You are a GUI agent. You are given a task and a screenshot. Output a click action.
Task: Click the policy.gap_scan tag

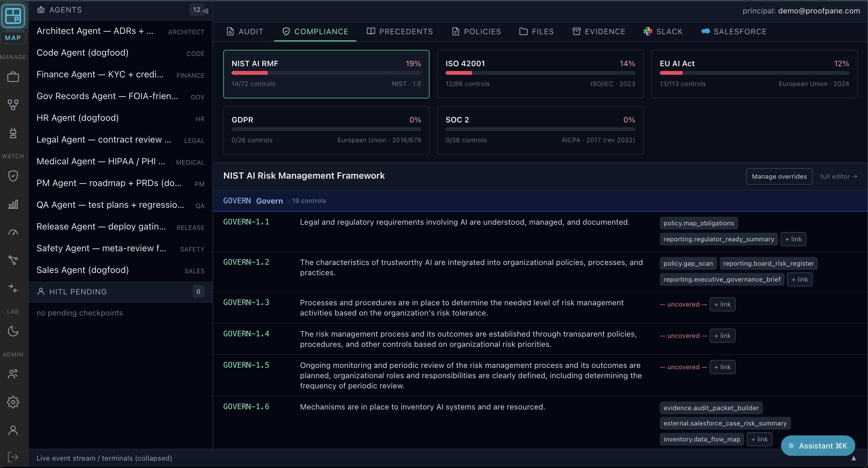688,263
